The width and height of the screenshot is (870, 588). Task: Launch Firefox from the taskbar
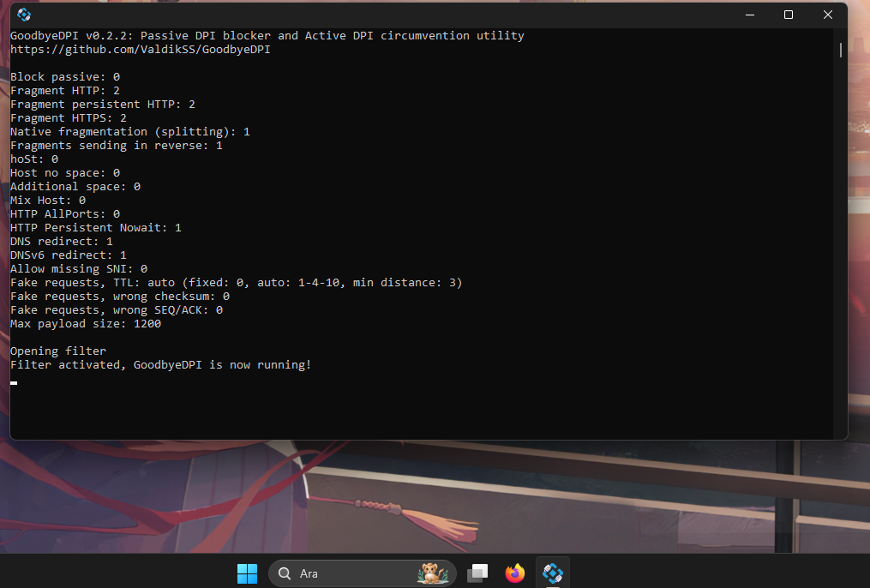[515, 573]
